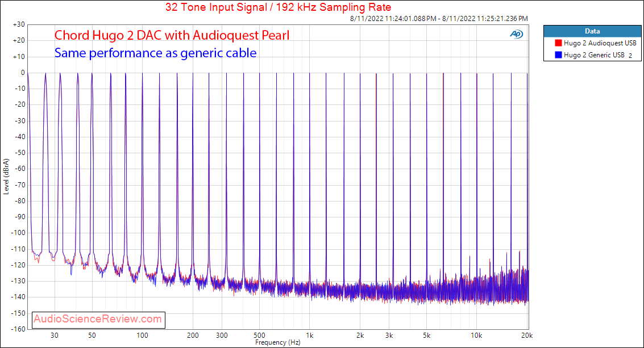The image size is (644, 348).
Task: Click the "-110" level axis label
Action: pos(19,249)
